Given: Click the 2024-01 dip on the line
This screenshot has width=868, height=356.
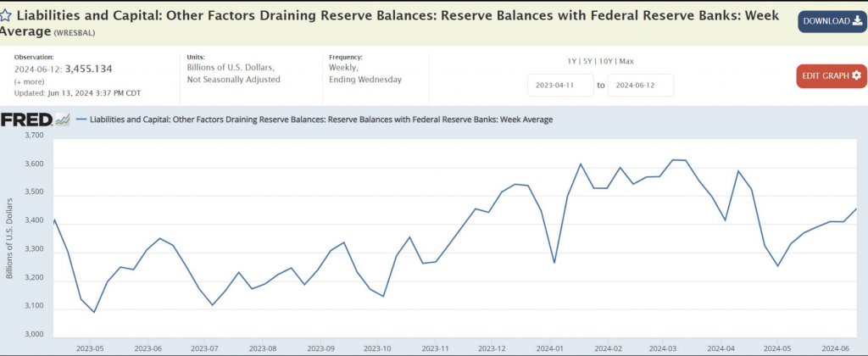Looking at the screenshot, I should point(554,262).
